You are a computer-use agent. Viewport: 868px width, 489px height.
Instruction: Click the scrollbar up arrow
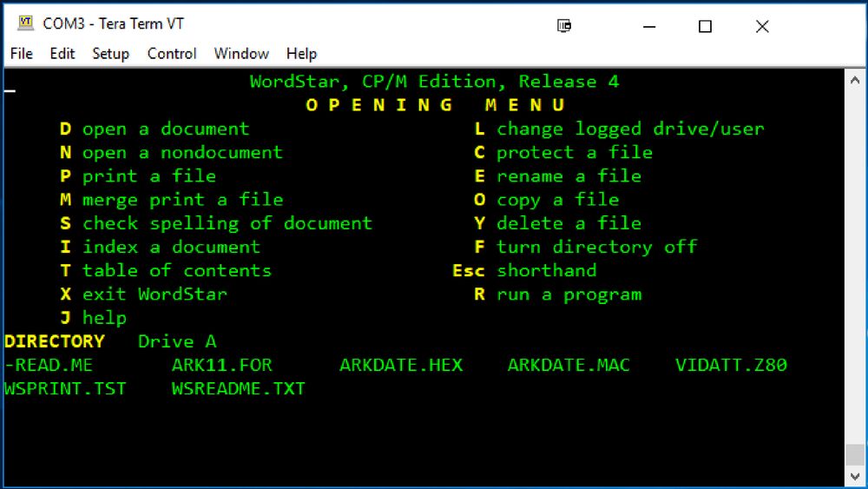pos(855,80)
